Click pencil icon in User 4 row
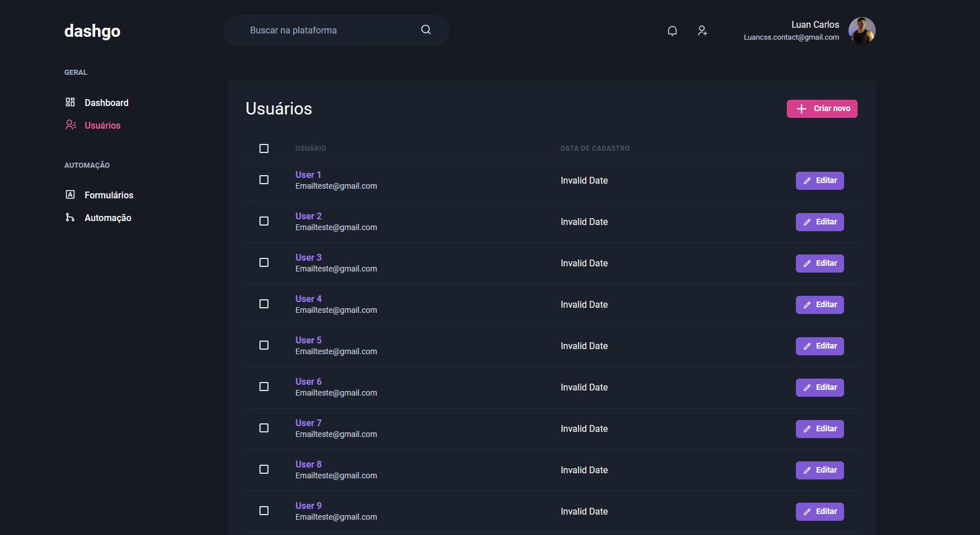980x535 pixels. click(807, 305)
